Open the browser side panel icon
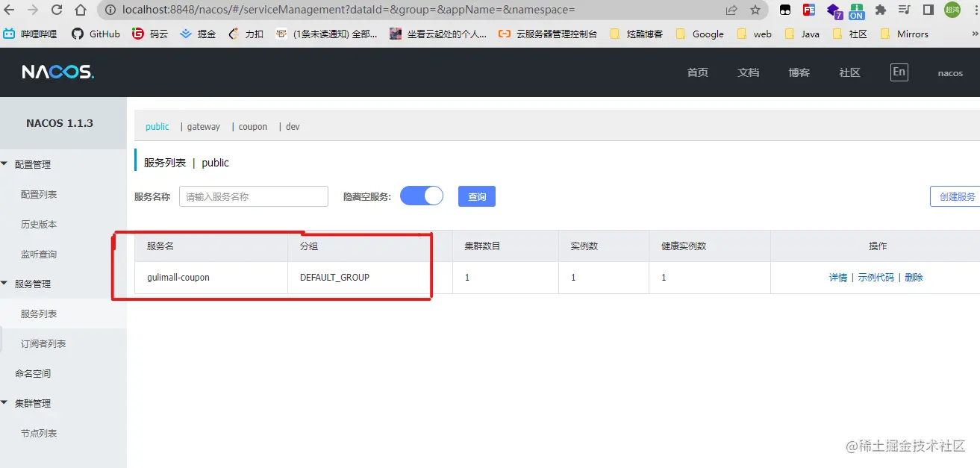The height and width of the screenshot is (468, 980). [928, 10]
